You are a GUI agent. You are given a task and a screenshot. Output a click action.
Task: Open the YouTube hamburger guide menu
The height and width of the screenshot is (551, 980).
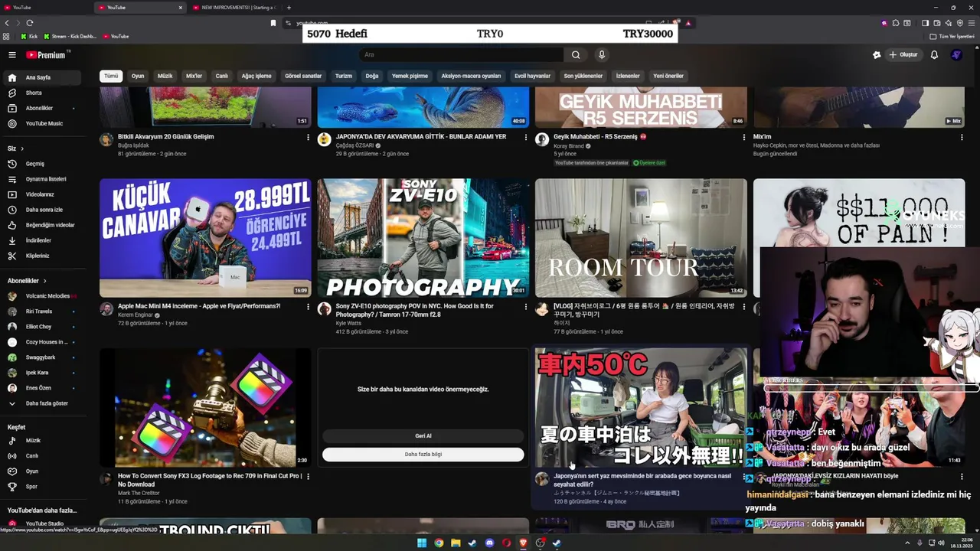(x=12, y=54)
